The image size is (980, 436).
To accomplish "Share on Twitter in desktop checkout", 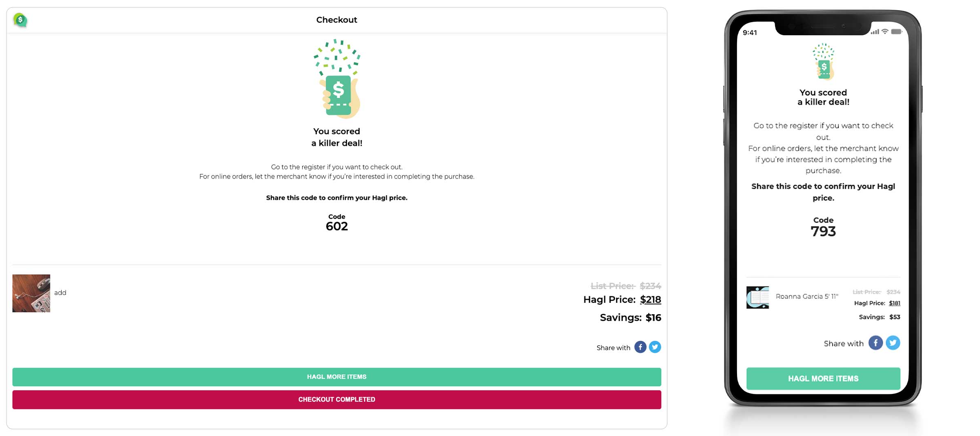I will 655,347.
